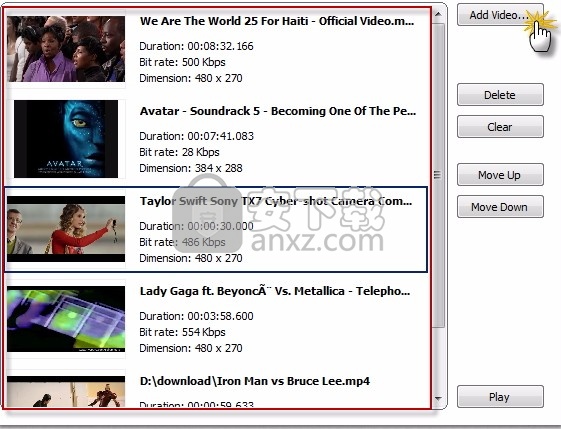561x429 pixels.
Task: Click the scrollbar down arrow
Action: pyautogui.click(x=438, y=398)
